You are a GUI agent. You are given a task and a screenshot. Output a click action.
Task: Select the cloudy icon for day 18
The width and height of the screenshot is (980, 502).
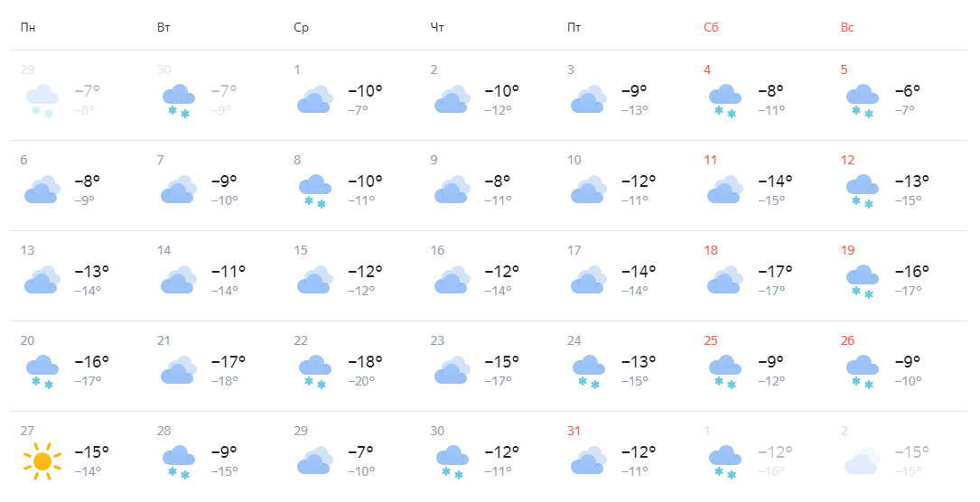(725, 280)
